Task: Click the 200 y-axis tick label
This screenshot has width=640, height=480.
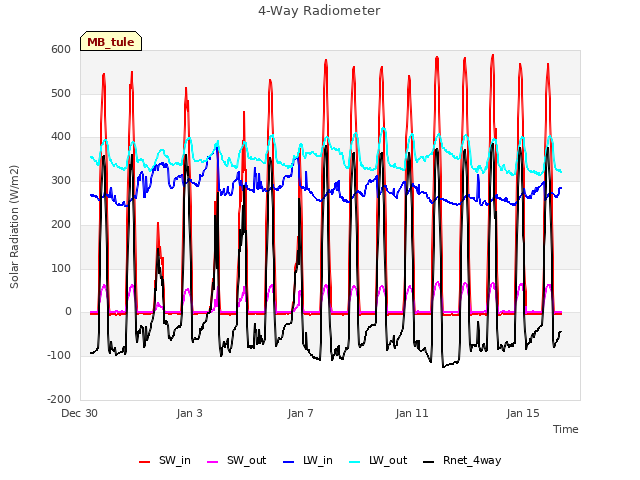Action: tap(61, 224)
